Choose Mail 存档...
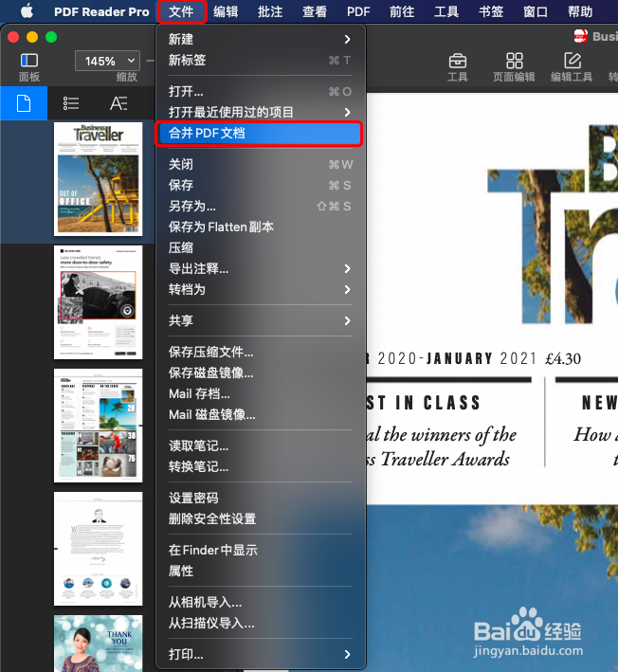This screenshot has height=672, width=618. point(260,393)
